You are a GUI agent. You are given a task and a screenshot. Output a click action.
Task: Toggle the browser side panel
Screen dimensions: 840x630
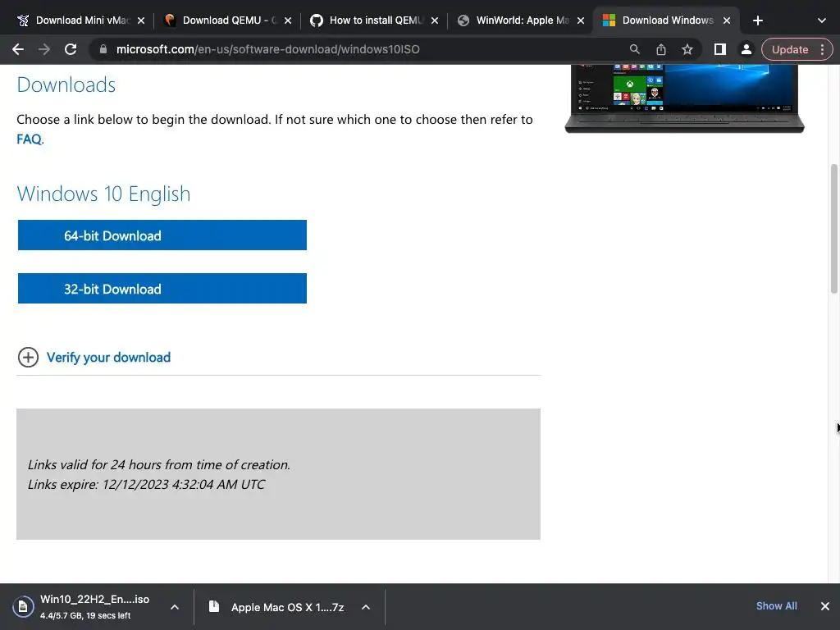[x=720, y=49]
